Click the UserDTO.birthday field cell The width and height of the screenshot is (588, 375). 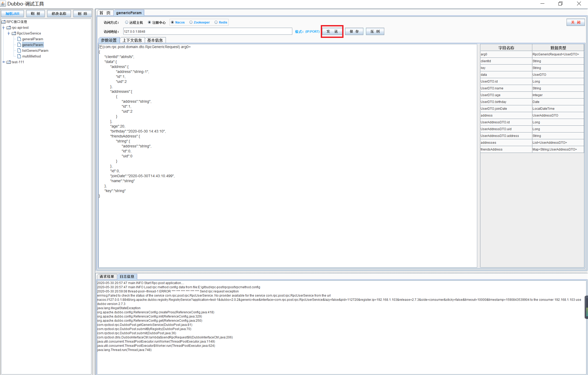(506, 102)
